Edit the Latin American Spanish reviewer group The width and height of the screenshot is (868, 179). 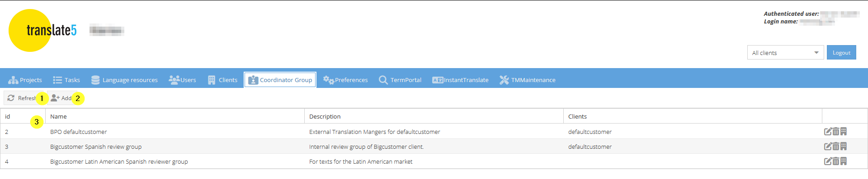coord(828,161)
